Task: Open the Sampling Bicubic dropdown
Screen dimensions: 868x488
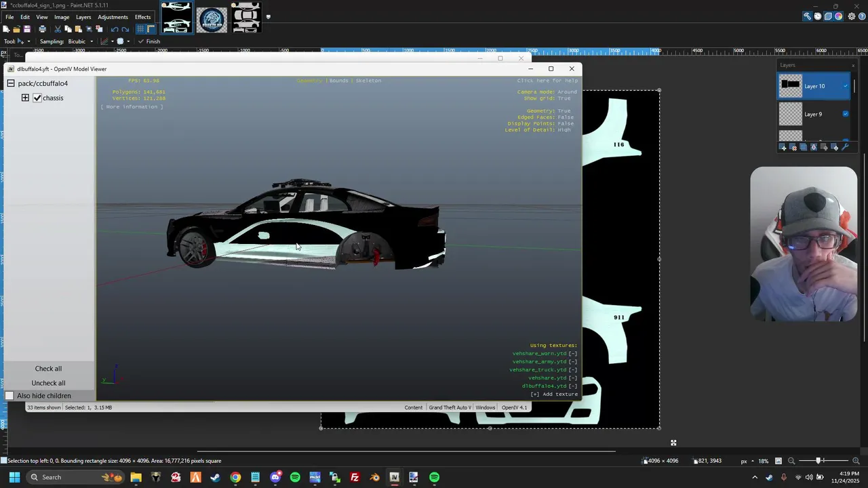Action: pyautogui.click(x=80, y=41)
